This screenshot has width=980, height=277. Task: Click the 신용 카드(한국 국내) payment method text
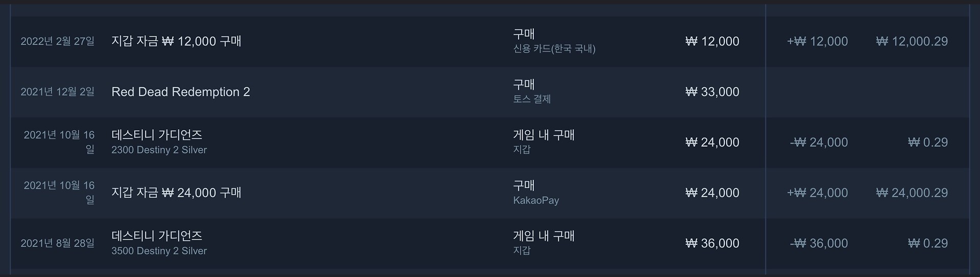[x=554, y=49]
